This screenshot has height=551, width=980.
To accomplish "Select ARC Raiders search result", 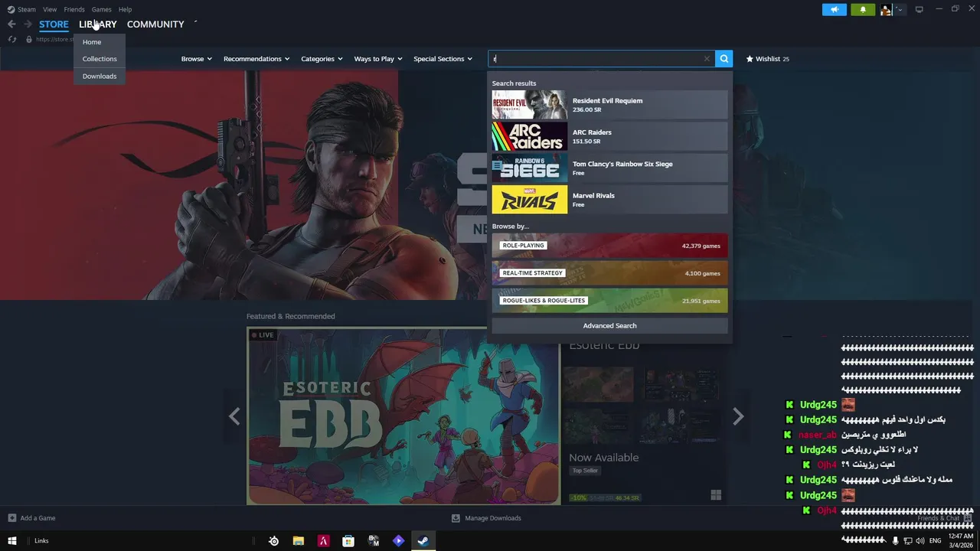I will [609, 136].
